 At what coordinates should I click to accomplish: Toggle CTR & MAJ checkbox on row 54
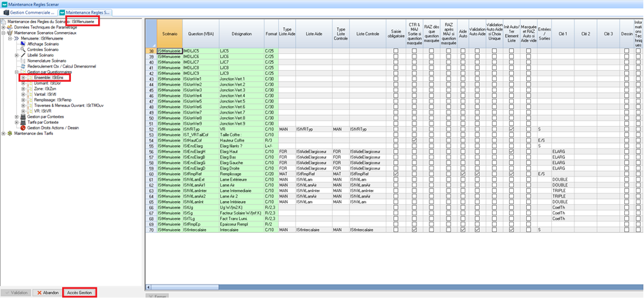[414, 140]
